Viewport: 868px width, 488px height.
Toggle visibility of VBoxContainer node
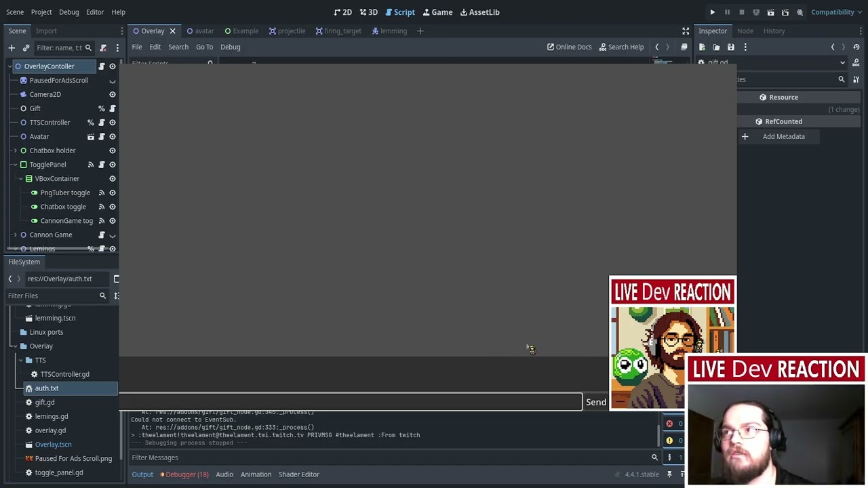[113, 179]
